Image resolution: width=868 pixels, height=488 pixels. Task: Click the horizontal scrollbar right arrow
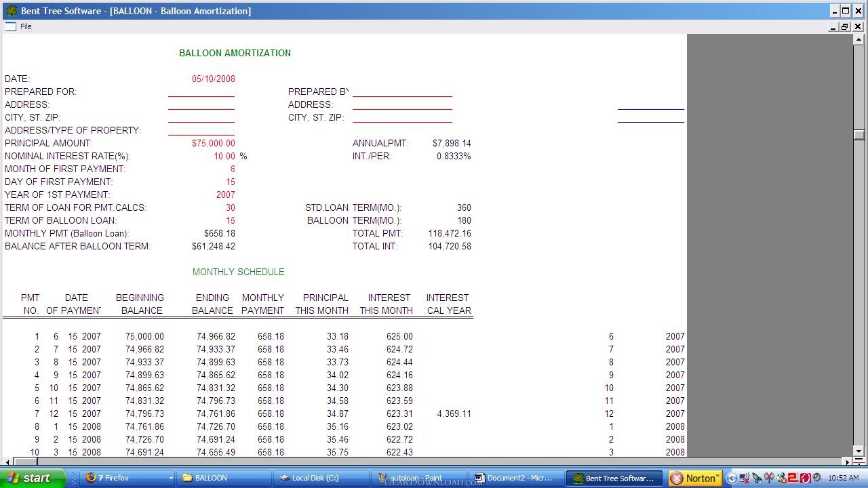[x=848, y=462]
